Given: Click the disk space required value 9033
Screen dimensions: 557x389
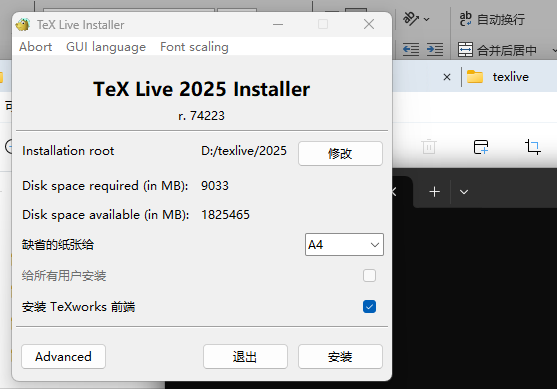Looking at the screenshot, I should 215,186.
